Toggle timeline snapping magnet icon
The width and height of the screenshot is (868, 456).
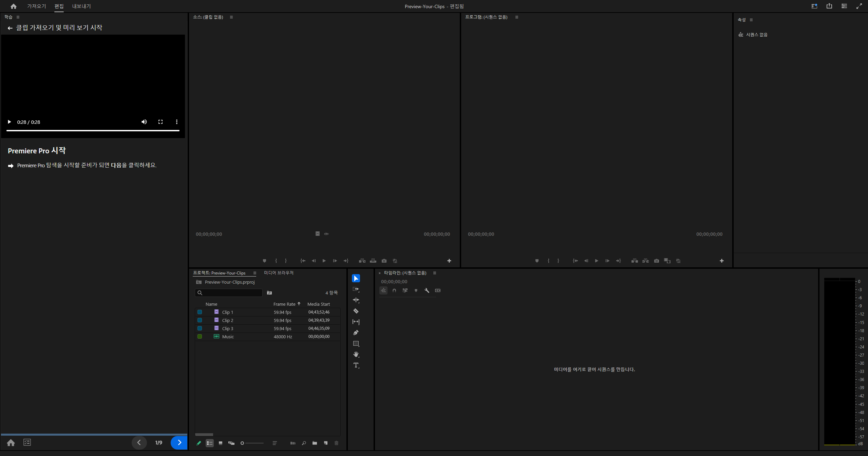[394, 290]
